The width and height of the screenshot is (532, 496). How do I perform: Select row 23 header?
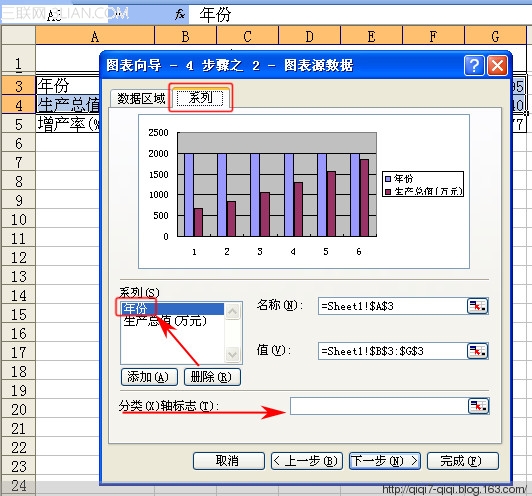[x=19, y=466]
